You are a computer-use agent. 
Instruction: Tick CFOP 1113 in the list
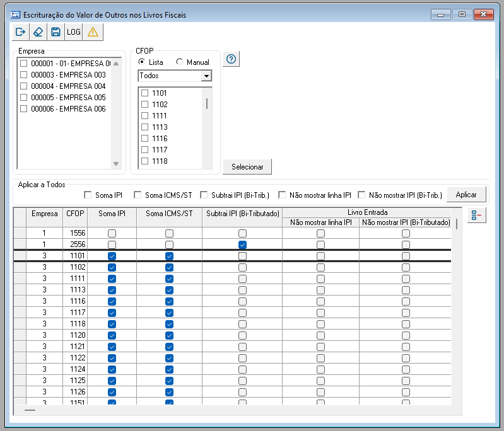(144, 127)
